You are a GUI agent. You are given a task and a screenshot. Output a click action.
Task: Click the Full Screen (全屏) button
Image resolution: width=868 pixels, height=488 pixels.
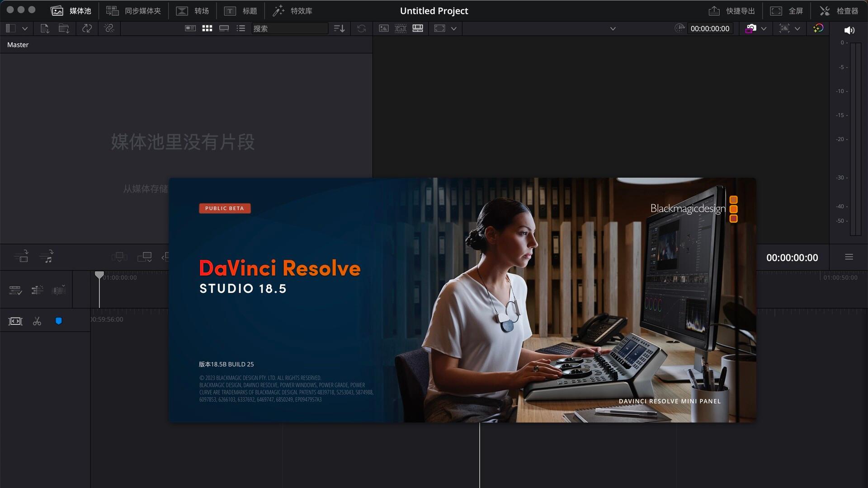click(x=787, y=11)
